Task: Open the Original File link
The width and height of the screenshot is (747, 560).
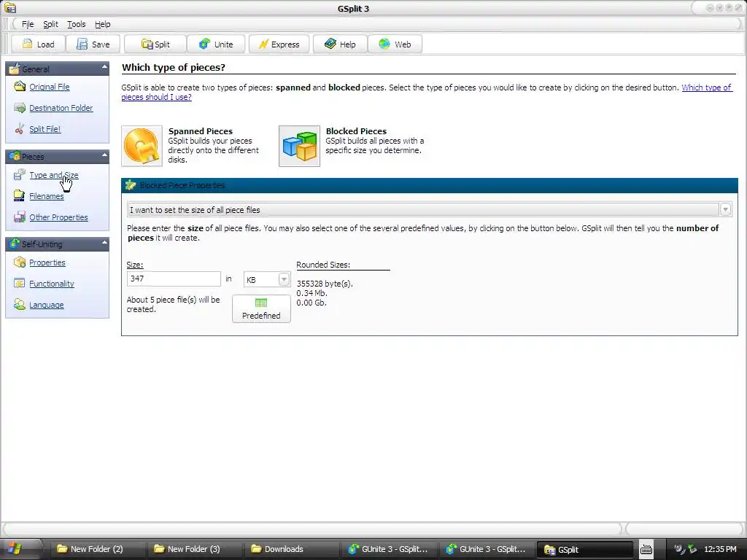Action: (x=50, y=87)
